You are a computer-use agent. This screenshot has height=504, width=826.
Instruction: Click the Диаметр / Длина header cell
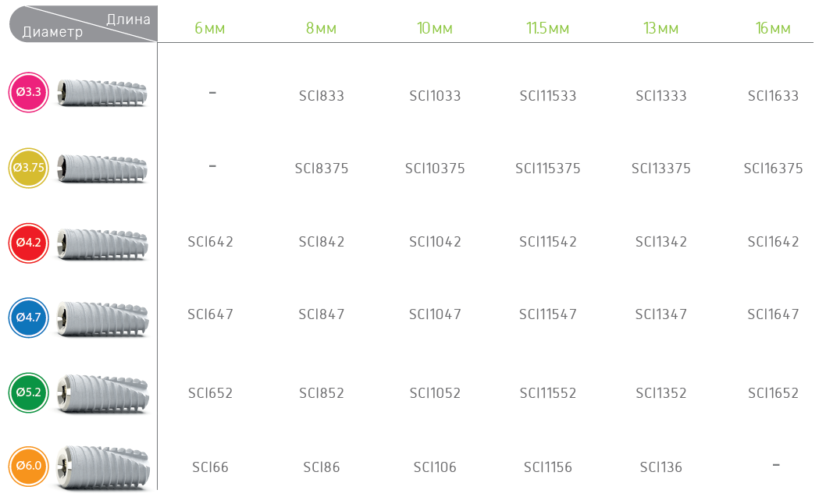(x=82, y=25)
